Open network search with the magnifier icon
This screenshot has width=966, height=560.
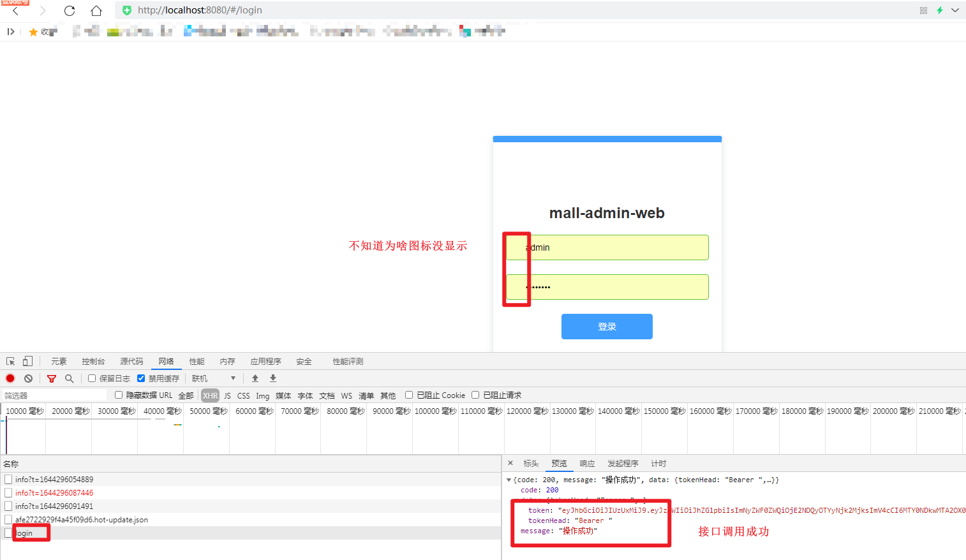[69, 378]
